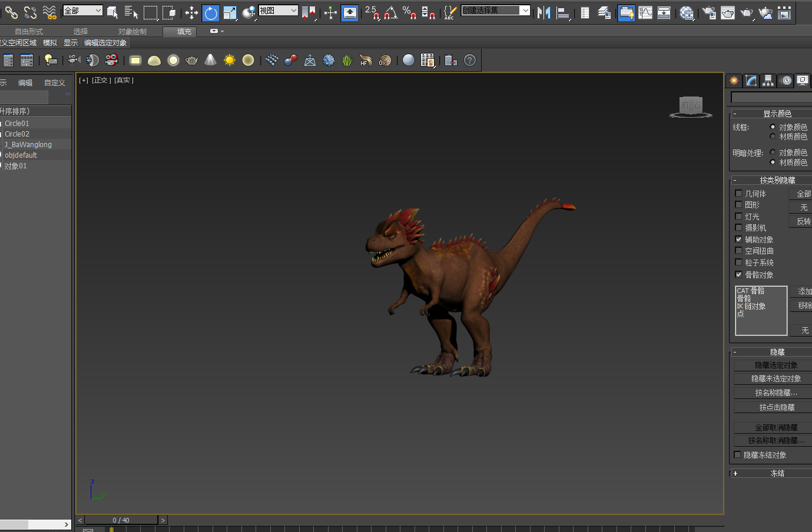Uncheck the 辅助对象 checkbox

(x=738, y=240)
